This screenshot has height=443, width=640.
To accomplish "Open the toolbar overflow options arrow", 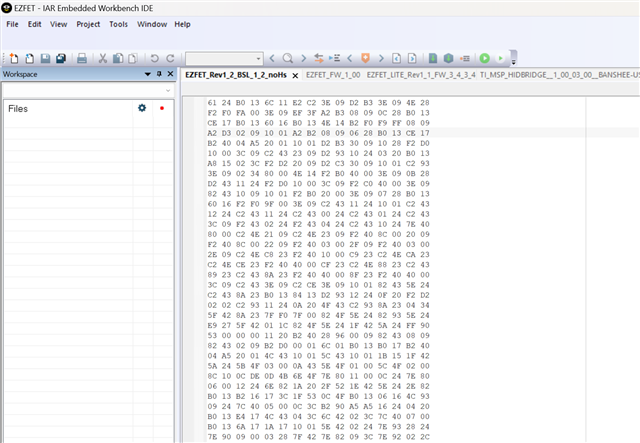I will pyautogui.click(x=513, y=62).
